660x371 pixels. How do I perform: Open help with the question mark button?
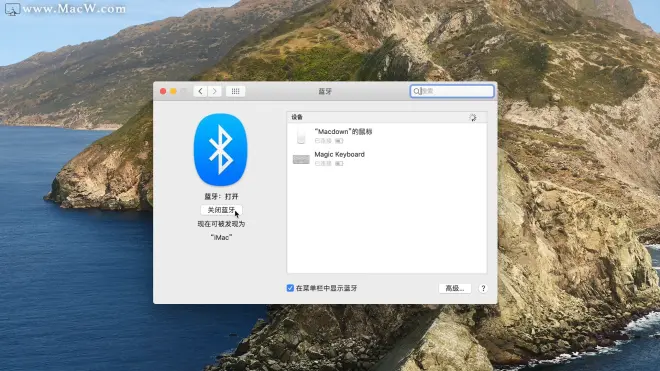483,288
